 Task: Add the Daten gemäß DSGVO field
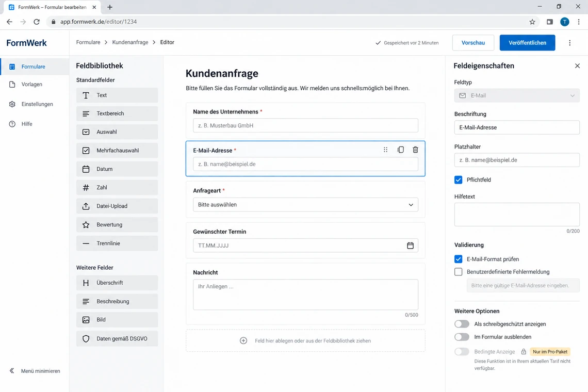117,338
